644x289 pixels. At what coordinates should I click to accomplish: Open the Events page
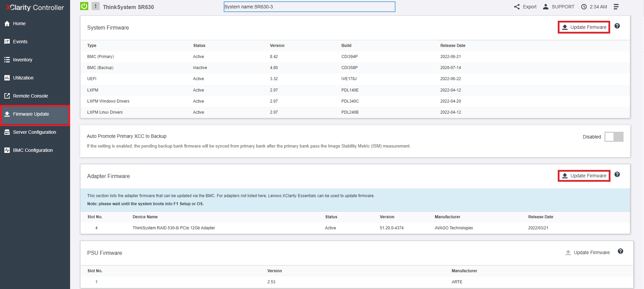20,42
